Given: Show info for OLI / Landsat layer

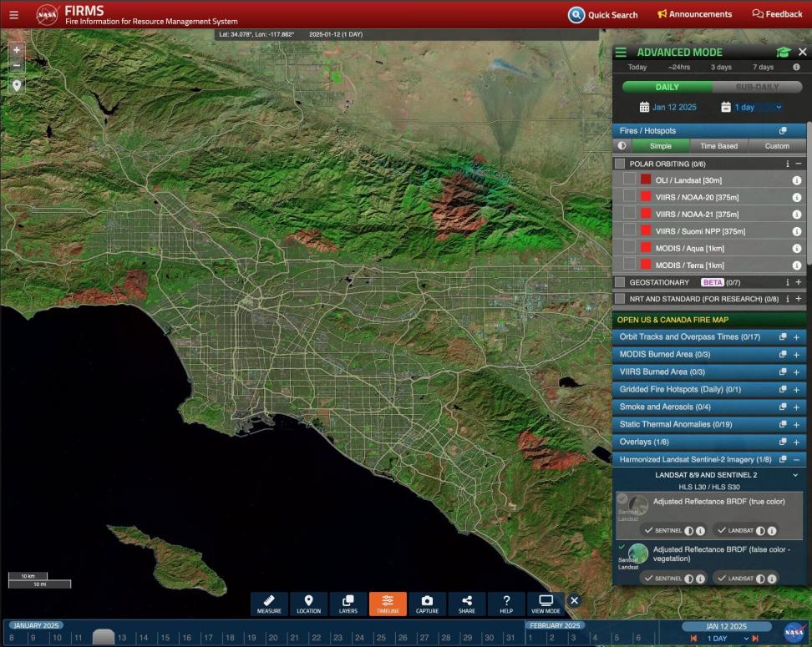Looking at the screenshot, I should tap(796, 180).
